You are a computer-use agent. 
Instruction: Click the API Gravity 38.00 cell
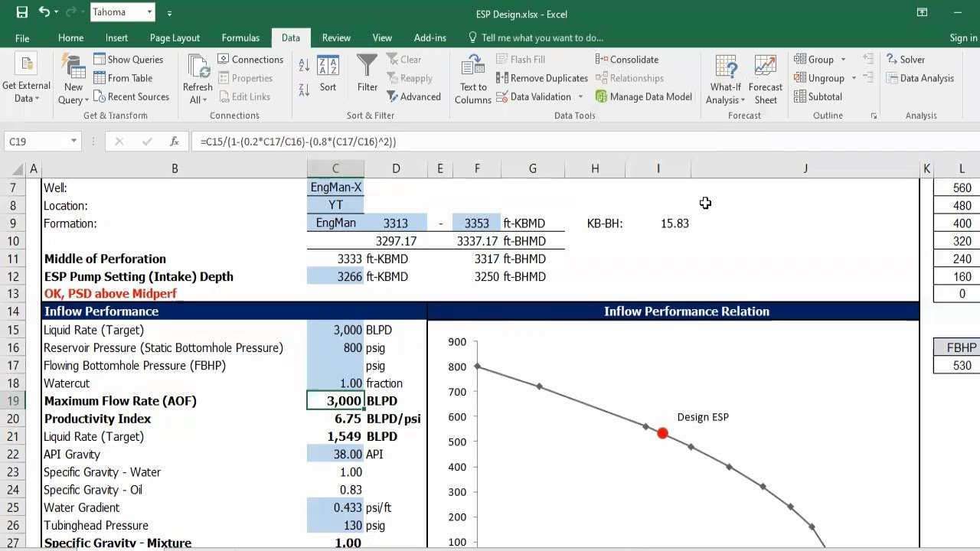(335, 454)
